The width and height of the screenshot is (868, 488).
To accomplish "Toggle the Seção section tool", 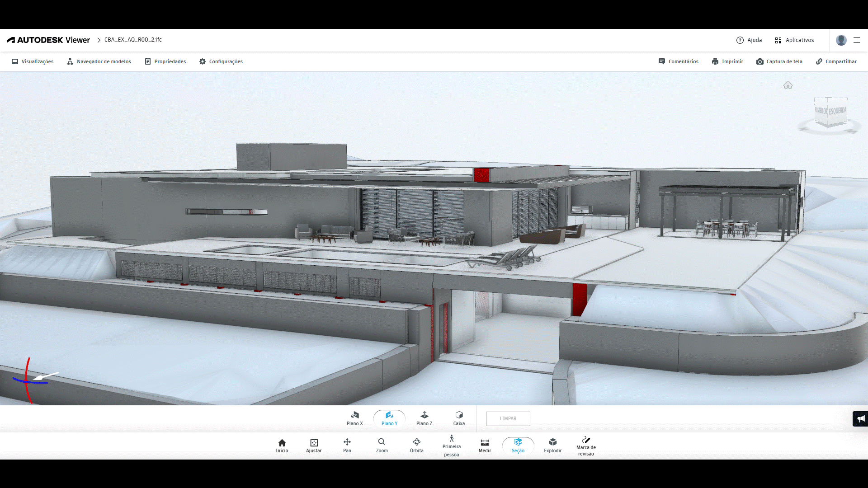I will click(x=518, y=445).
